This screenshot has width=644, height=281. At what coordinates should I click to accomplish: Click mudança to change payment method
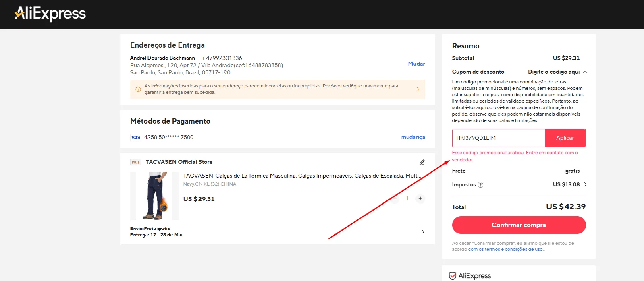[413, 137]
